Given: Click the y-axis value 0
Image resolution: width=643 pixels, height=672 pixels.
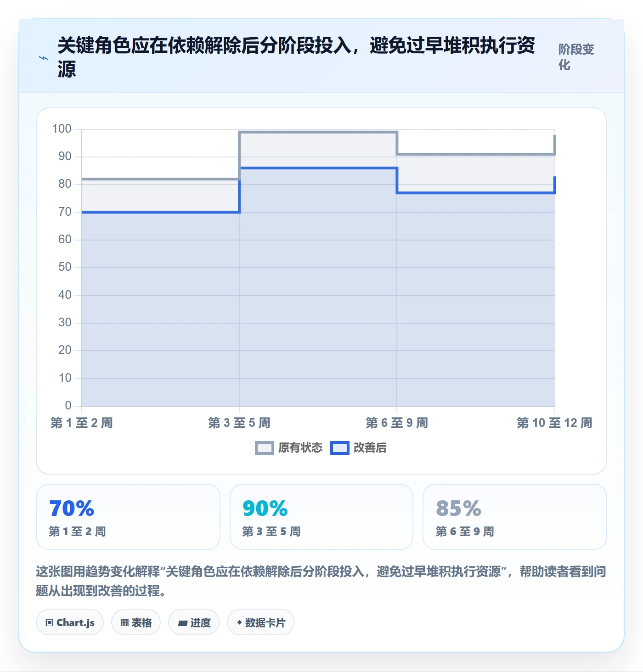Looking at the screenshot, I should pyautogui.click(x=68, y=405).
